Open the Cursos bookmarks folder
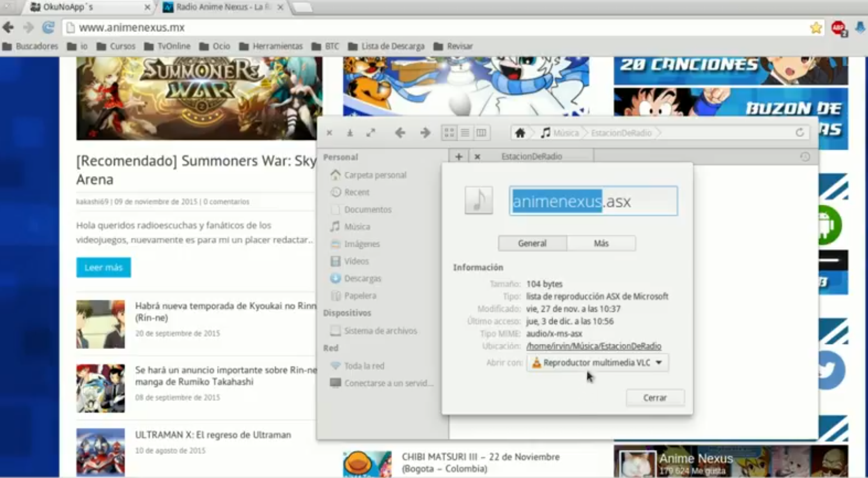 pos(116,46)
